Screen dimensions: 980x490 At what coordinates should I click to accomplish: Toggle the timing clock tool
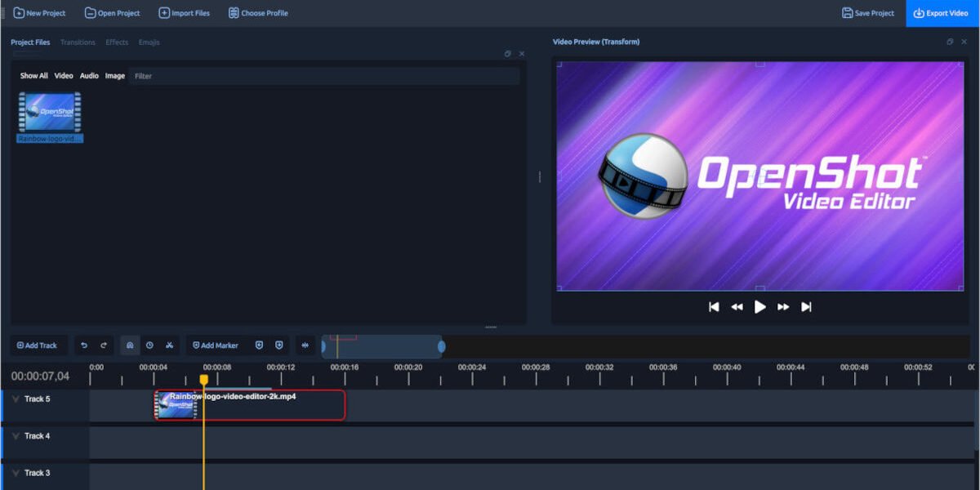point(149,345)
